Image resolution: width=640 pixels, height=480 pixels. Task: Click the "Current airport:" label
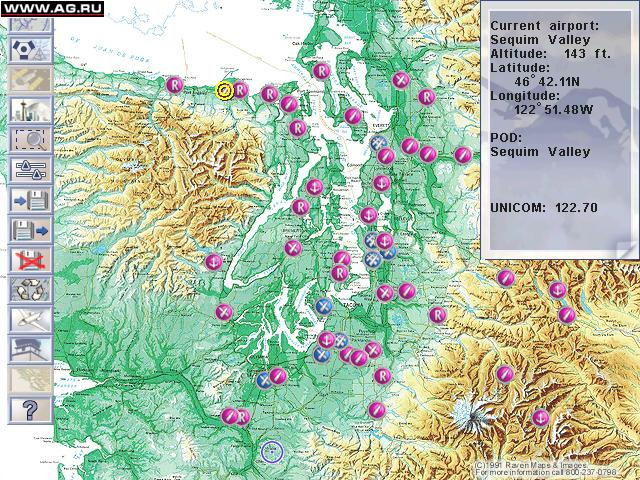coord(544,26)
